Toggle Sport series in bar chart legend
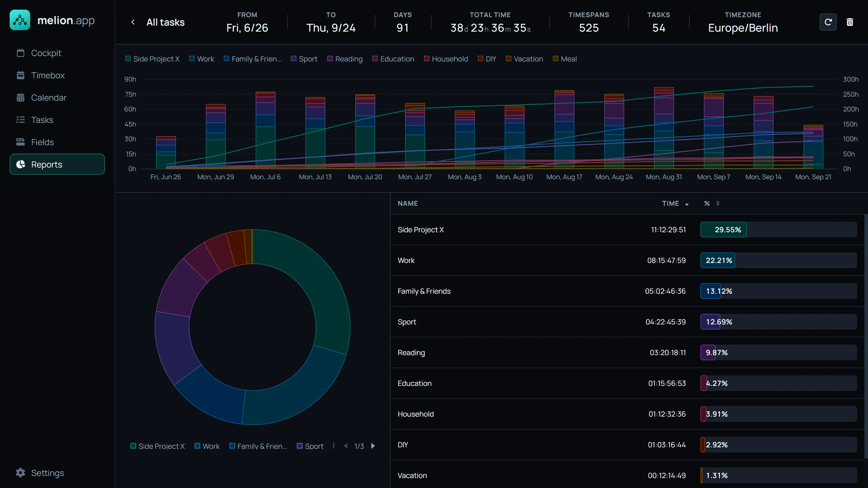868x488 pixels. coord(304,59)
